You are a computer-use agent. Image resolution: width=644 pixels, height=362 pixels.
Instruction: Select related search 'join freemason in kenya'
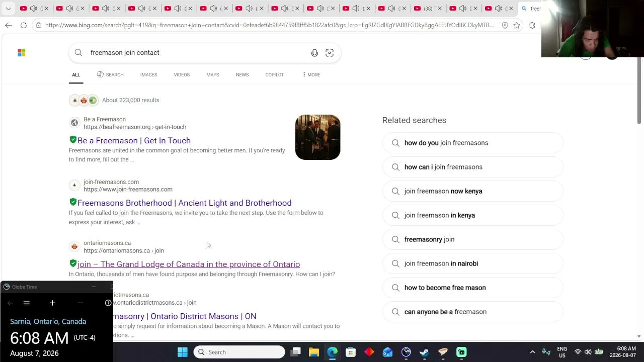coord(472,215)
